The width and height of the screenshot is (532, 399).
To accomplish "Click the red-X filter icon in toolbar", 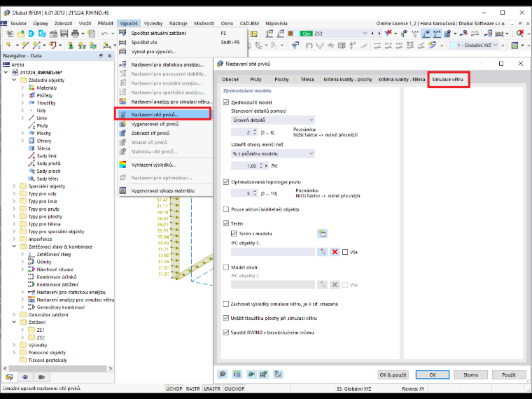I will click(388, 34).
